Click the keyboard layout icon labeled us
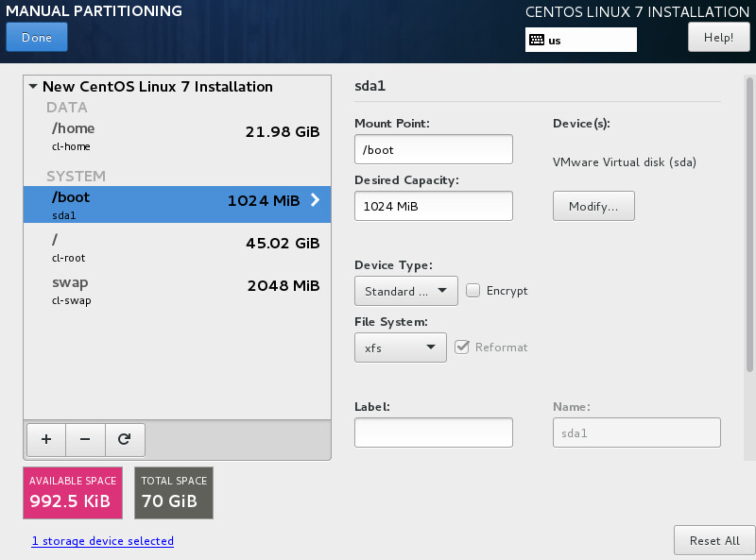This screenshot has width=756, height=560. click(537, 41)
